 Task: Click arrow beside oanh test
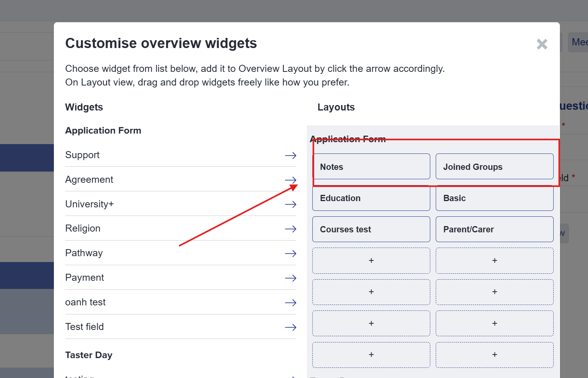pyautogui.click(x=290, y=303)
